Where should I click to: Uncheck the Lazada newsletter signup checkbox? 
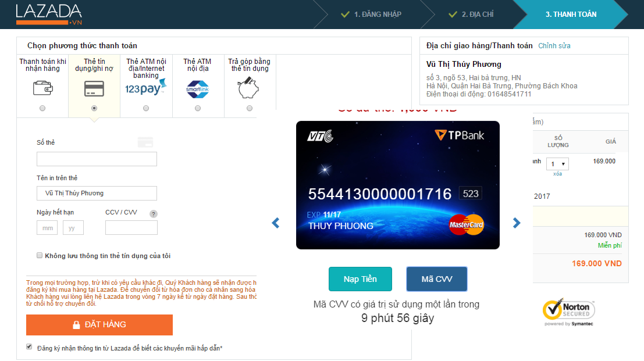[29, 346]
